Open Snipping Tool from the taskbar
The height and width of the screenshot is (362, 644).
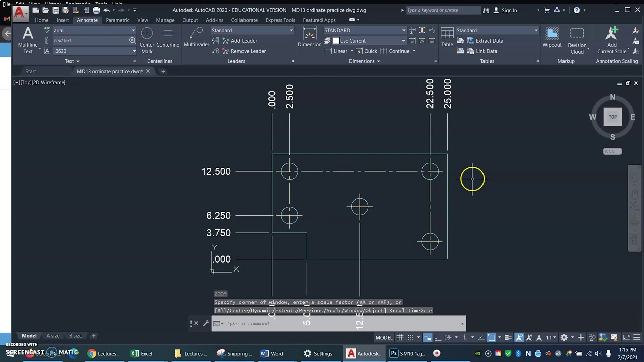point(234,353)
